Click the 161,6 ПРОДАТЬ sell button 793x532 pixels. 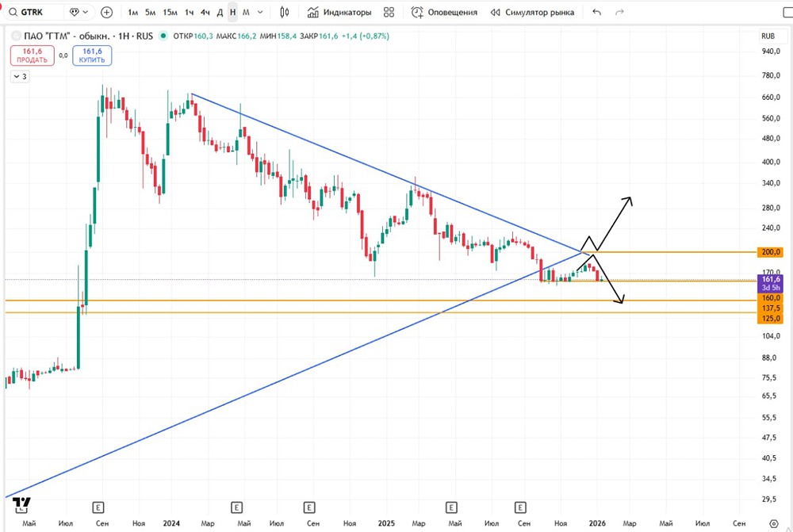33,55
